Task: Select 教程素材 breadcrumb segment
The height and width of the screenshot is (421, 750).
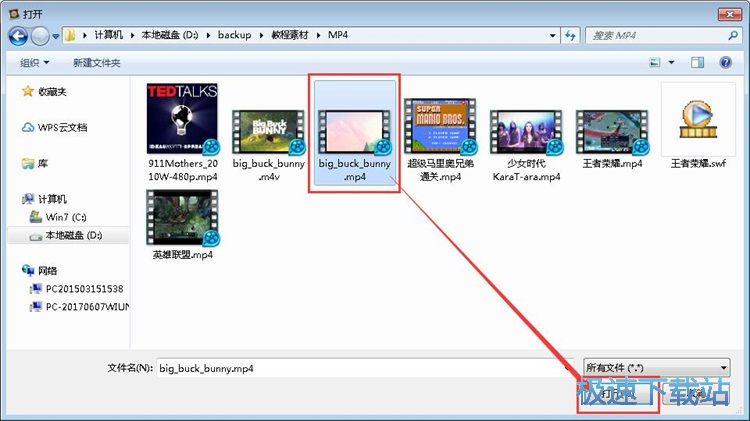Action: pos(290,35)
